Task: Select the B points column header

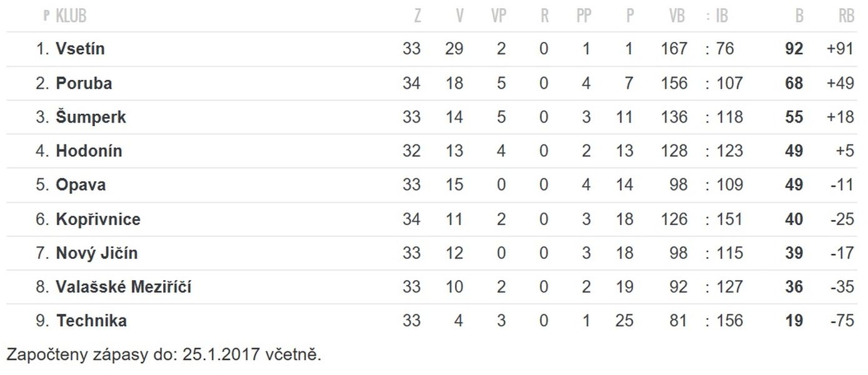Action: (799, 16)
